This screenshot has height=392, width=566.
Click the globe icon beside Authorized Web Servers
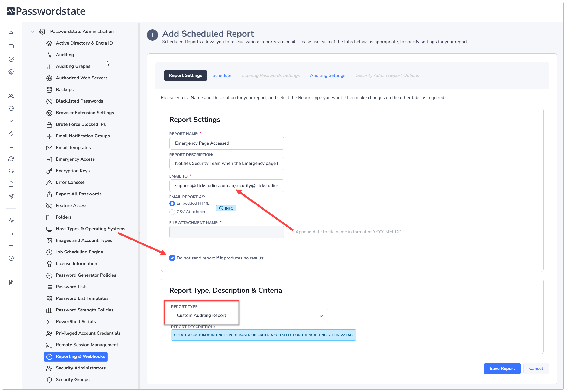tap(49, 78)
